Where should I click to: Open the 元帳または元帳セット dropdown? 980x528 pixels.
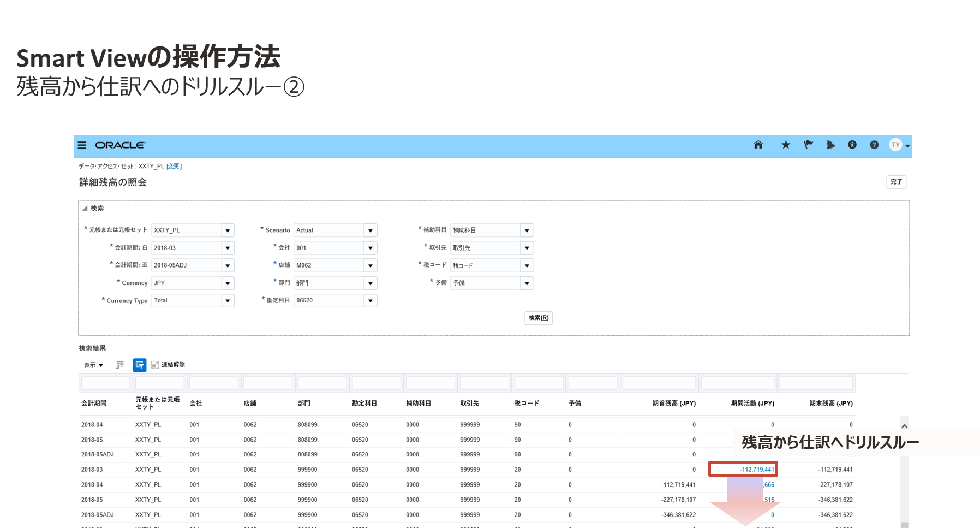[x=228, y=230]
